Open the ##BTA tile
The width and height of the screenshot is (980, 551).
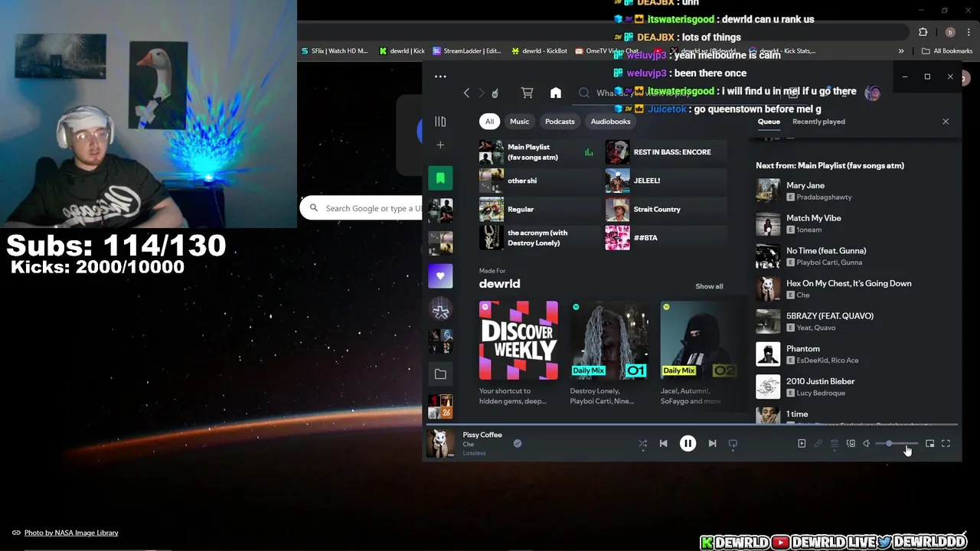tap(665, 238)
